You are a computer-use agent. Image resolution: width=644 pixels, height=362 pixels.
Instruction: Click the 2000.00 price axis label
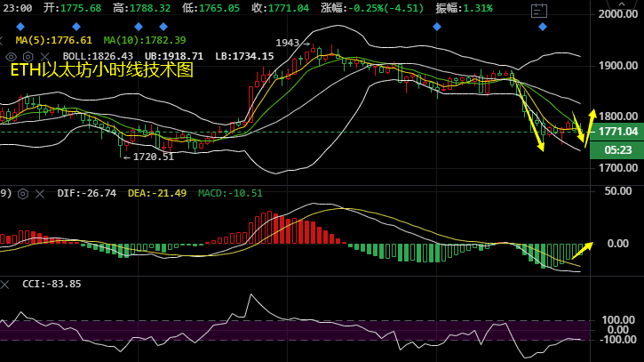point(616,15)
